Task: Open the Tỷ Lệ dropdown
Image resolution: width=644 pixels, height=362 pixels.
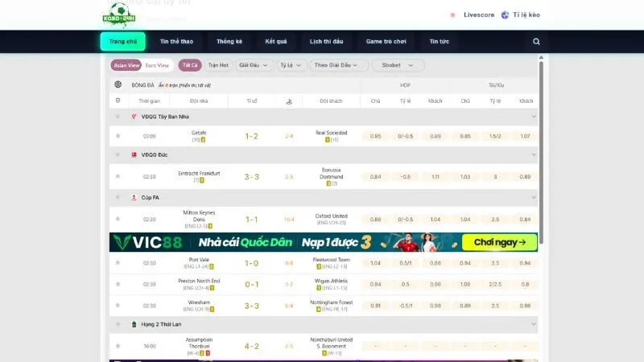Action: [x=291, y=65]
